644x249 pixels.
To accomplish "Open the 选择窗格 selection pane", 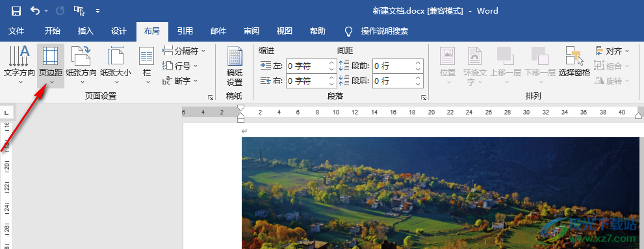I will (574, 62).
